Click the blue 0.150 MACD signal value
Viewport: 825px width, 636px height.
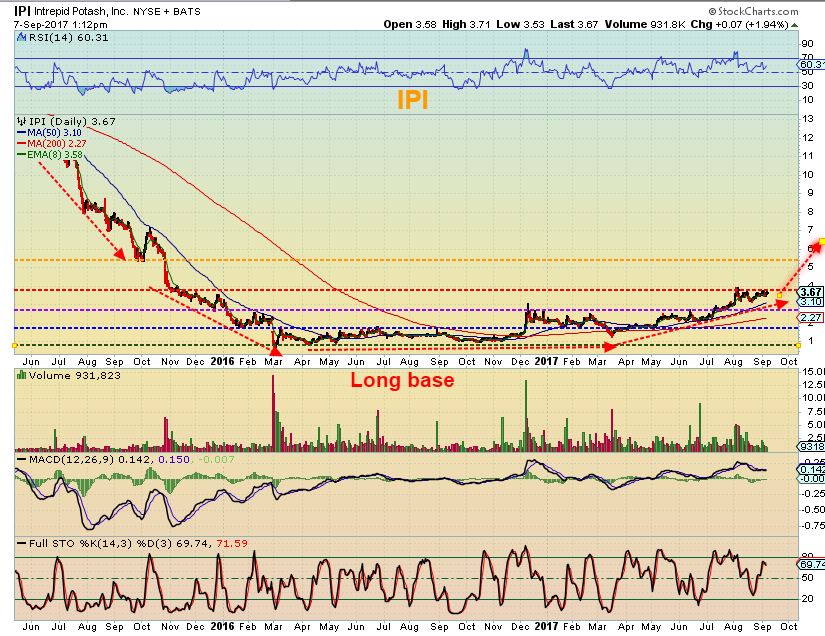pos(174,459)
